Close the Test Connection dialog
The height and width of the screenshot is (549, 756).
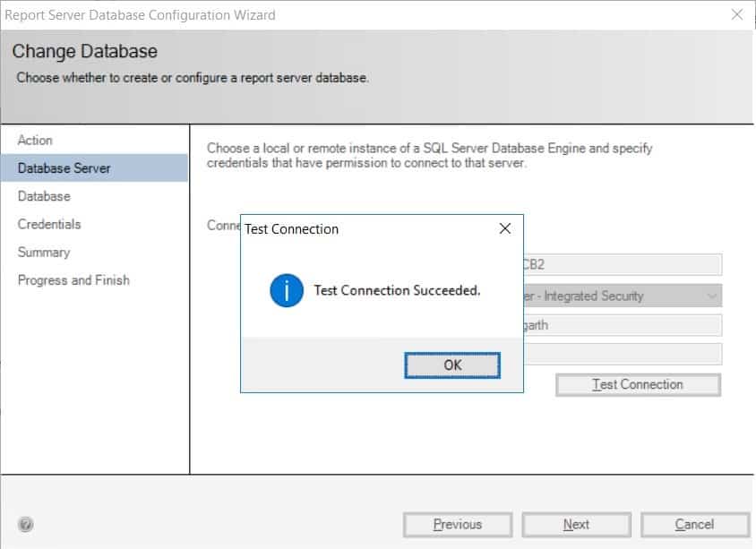point(505,228)
